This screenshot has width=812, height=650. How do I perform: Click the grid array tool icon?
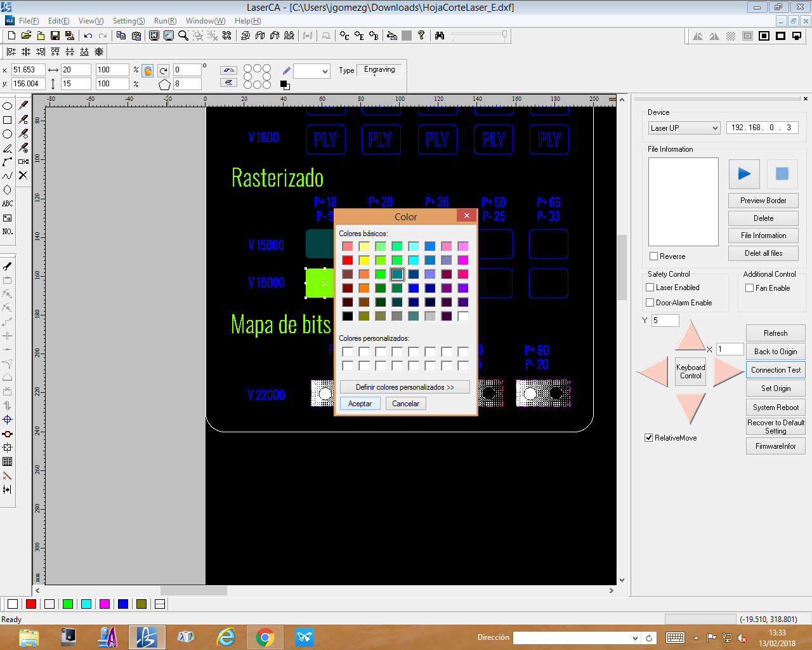8,461
